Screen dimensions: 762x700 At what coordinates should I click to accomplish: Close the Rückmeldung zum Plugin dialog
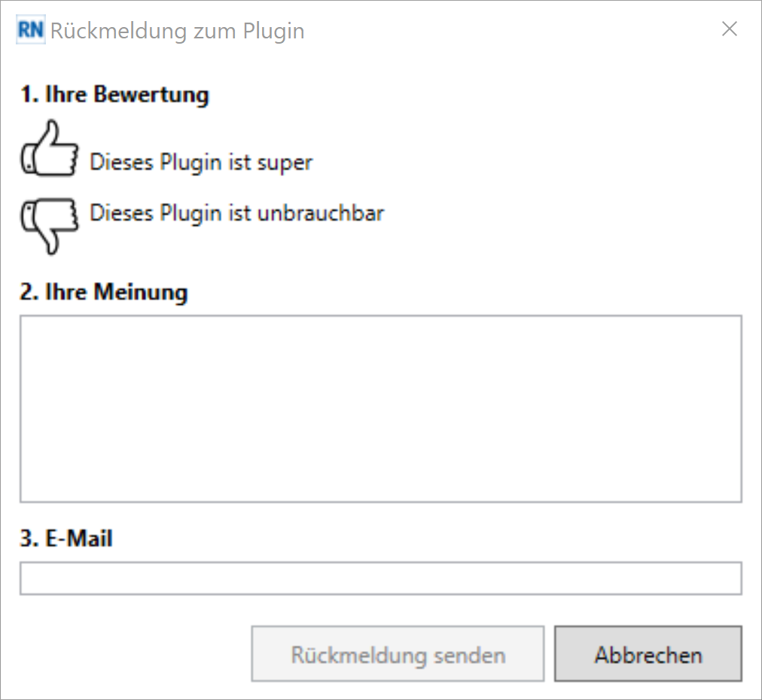coord(729,29)
